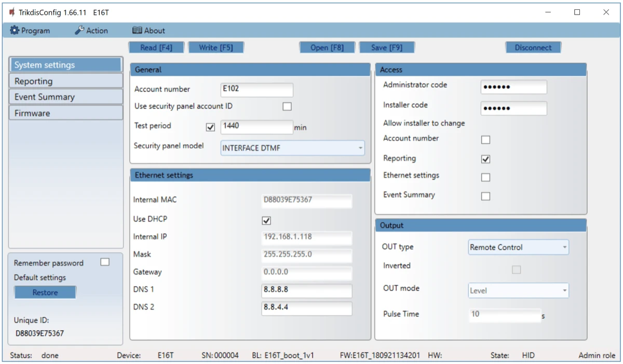Open the Security panel model dropdown

pos(292,148)
